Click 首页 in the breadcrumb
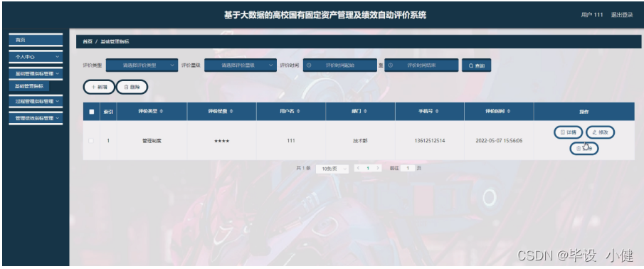This screenshot has width=644, height=269. (x=87, y=41)
